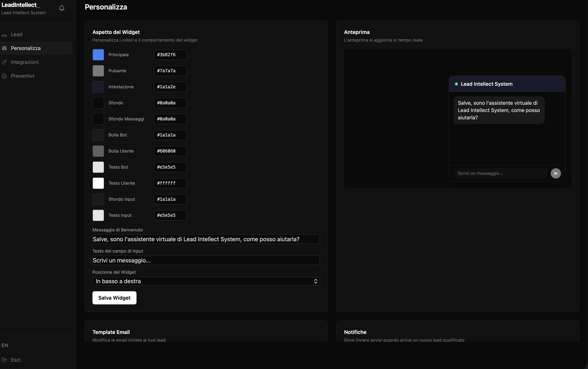Image resolution: width=588 pixels, height=369 pixels.
Task: Open the Bolla Utente color swatch
Action: tap(98, 151)
